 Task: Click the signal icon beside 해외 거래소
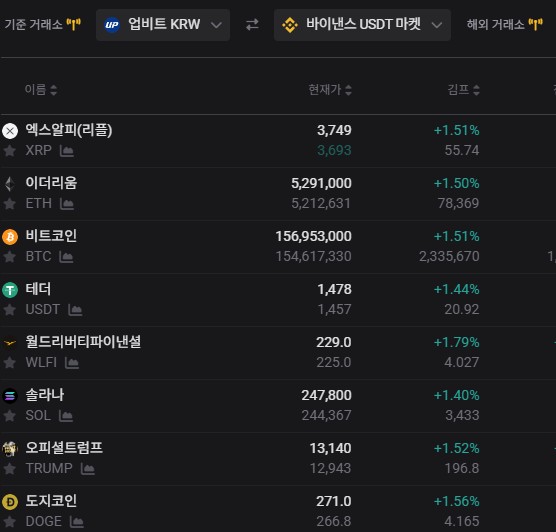pyautogui.click(x=535, y=24)
